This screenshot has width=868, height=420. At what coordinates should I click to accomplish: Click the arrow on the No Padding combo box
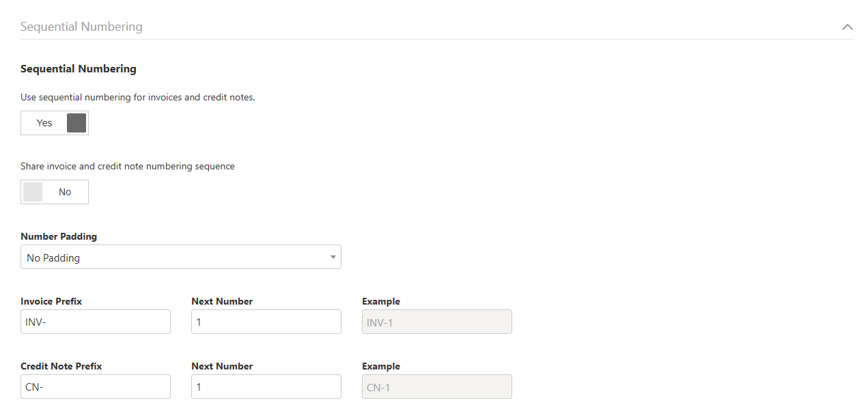point(333,257)
